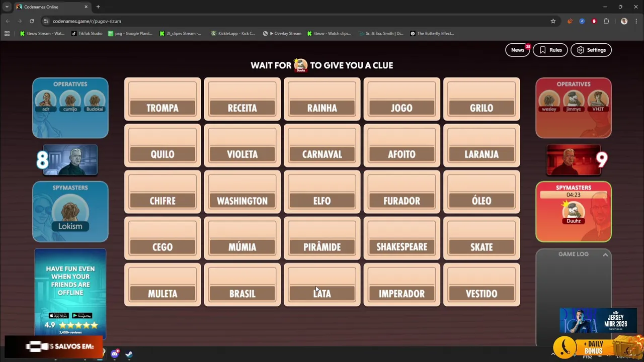Viewport: 644px width, 362px height.
Task: Pick the IMPERADOR card
Action: [x=401, y=285]
